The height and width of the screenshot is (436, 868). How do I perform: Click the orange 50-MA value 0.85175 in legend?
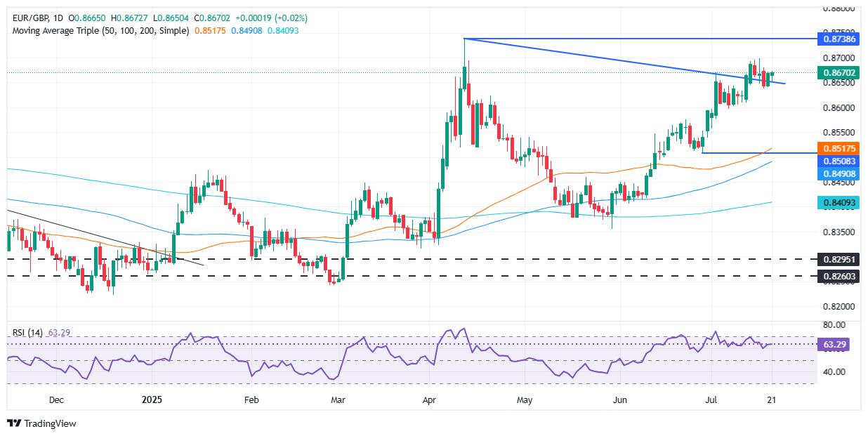(x=209, y=31)
